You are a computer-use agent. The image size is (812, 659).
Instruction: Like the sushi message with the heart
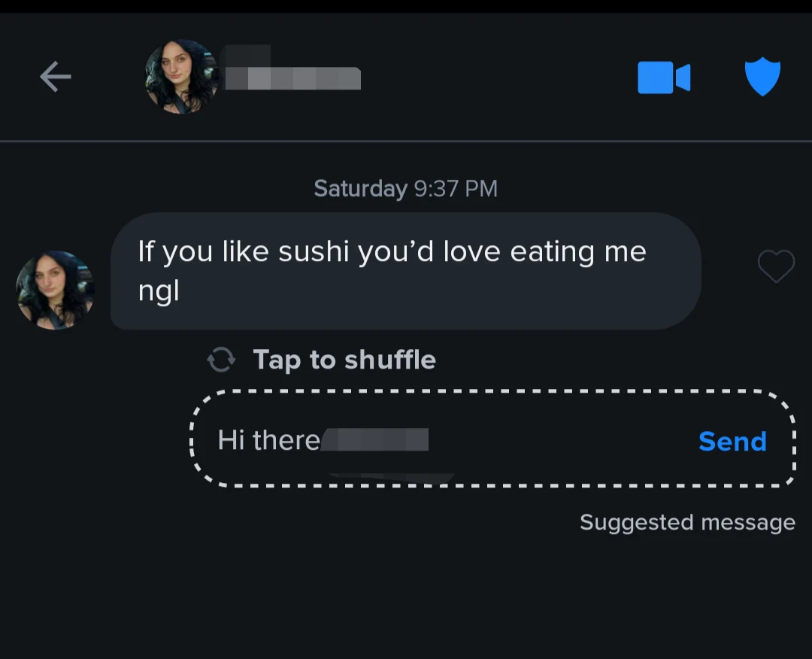tap(776, 266)
